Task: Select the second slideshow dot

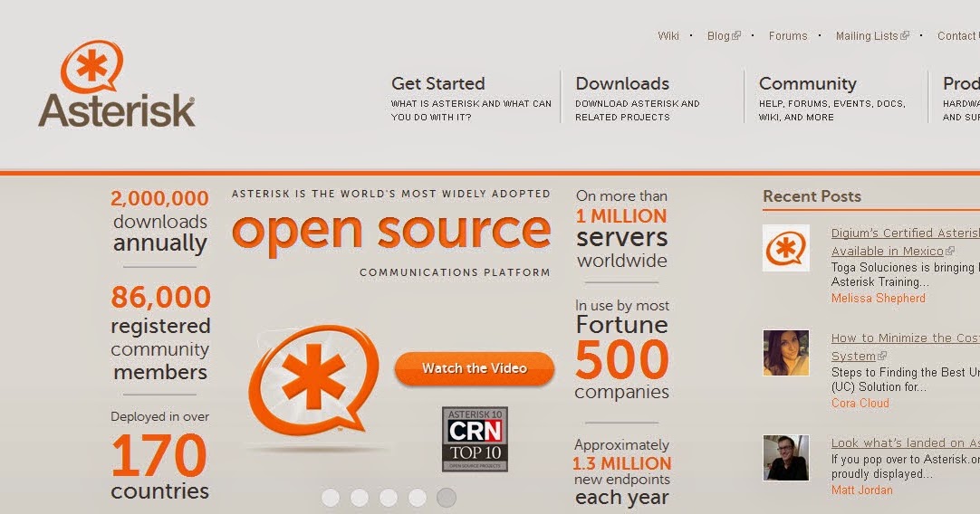Action: [x=360, y=498]
